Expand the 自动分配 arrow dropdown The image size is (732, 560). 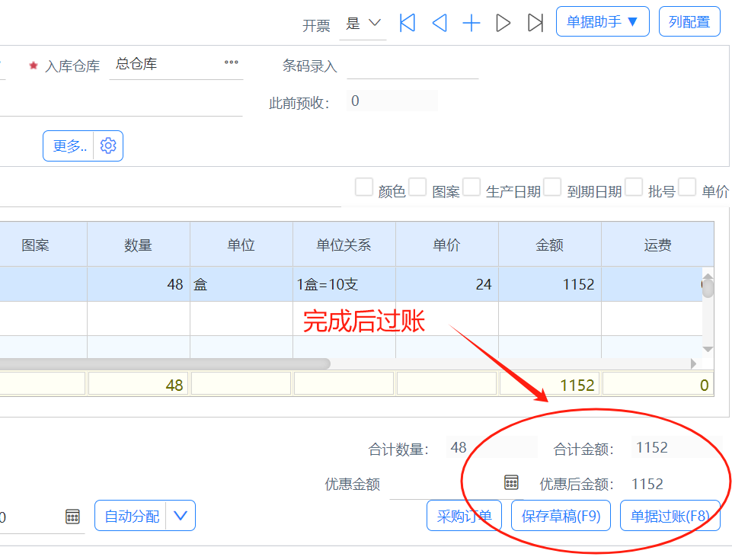pyautogui.click(x=181, y=516)
